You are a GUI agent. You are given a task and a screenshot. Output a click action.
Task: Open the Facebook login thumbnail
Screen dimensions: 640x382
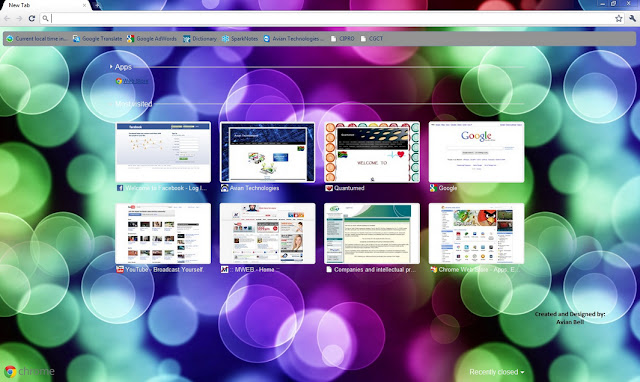163,152
